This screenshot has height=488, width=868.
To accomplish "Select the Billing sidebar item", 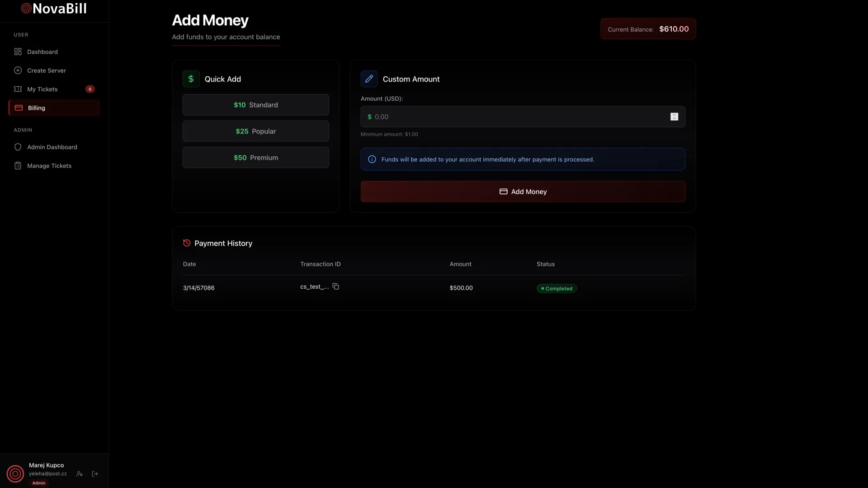I will coord(37,108).
